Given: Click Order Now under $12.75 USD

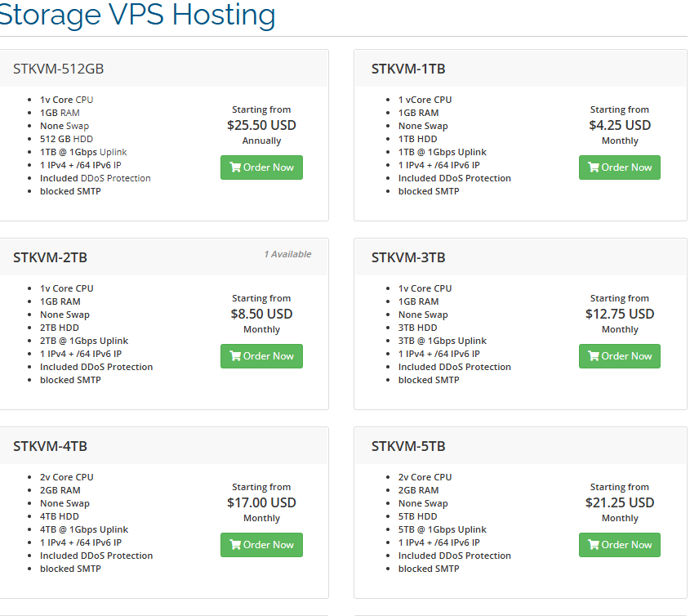Looking at the screenshot, I should point(620,356).
